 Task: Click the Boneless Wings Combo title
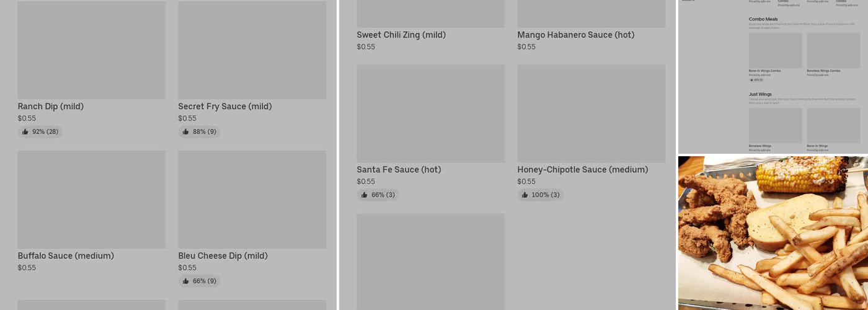(x=823, y=71)
